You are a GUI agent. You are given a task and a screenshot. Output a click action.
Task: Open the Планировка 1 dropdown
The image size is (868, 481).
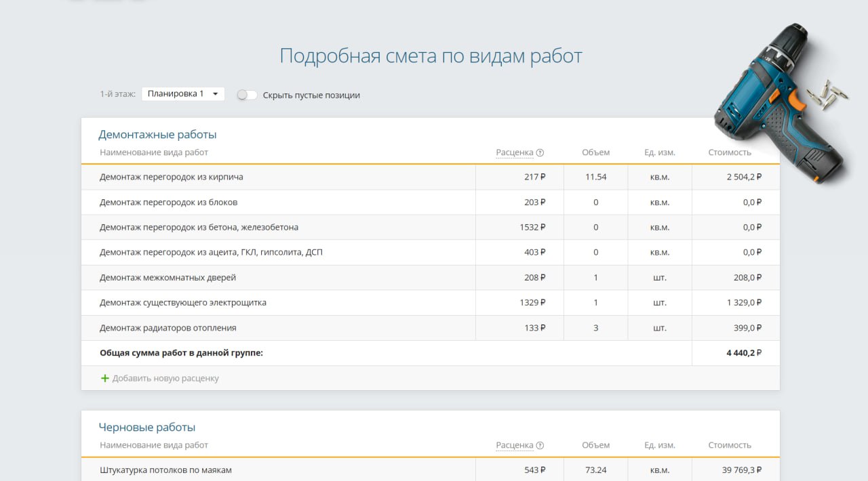183,94
